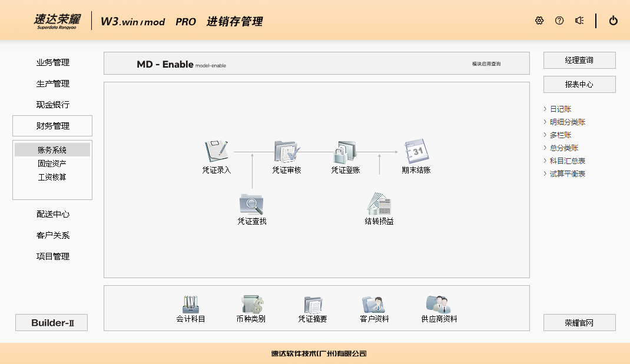Click the settings gear icon in header
Image resolution: width=630 pixels, height=364 pixels.
tap(539, 21)
